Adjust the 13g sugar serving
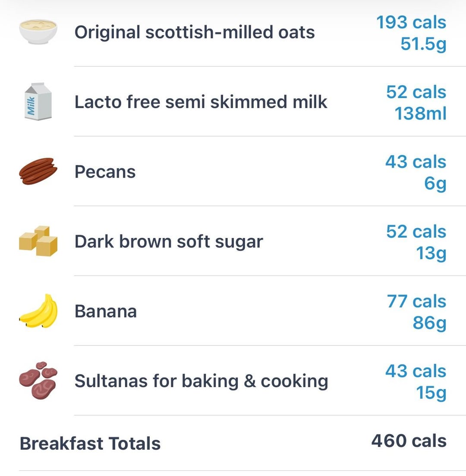The width and height of the screenshot is (466, 476). point(431,253)
